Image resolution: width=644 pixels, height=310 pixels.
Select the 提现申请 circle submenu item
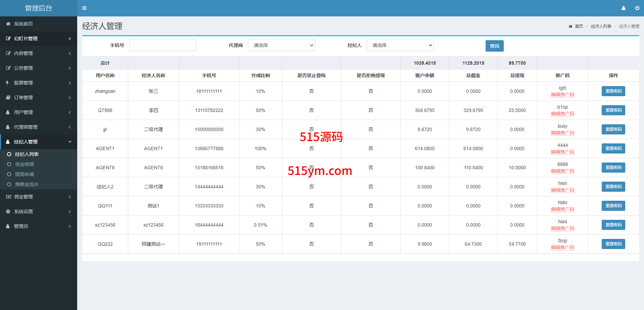(x=24, y=174)
